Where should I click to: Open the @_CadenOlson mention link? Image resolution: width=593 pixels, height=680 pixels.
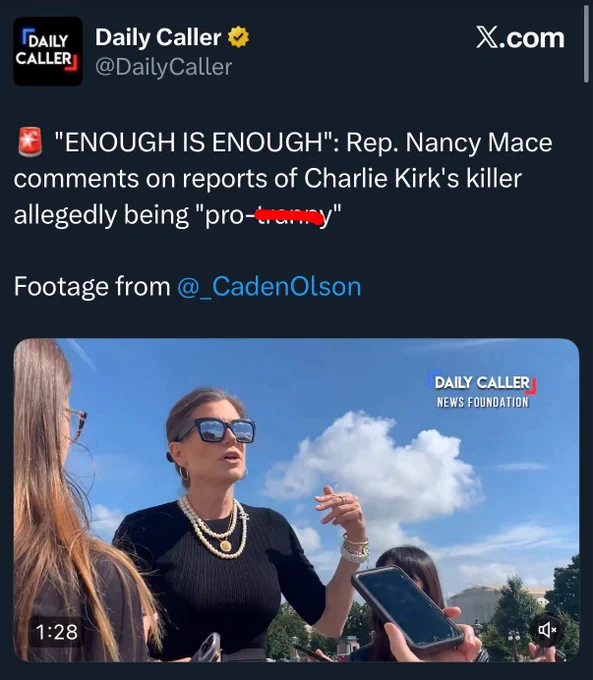(x=269, y=287)
